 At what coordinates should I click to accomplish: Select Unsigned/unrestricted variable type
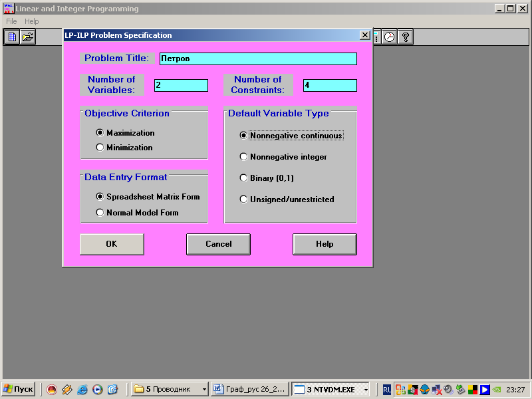point(243,199)
